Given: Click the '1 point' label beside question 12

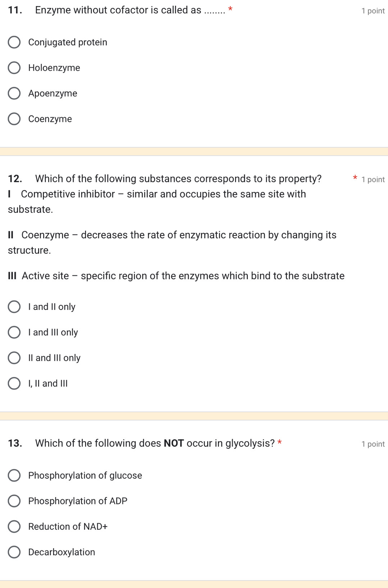Looking at the screenshot, I should coord(373,179).
